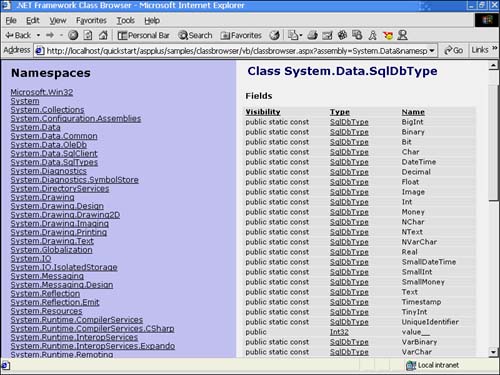Click the Forward arrow button
This screenshot has height=375, width=500.
point(50,35)
